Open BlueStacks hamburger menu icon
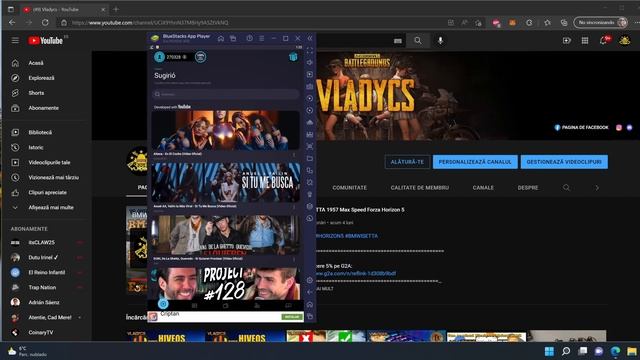 262,38
